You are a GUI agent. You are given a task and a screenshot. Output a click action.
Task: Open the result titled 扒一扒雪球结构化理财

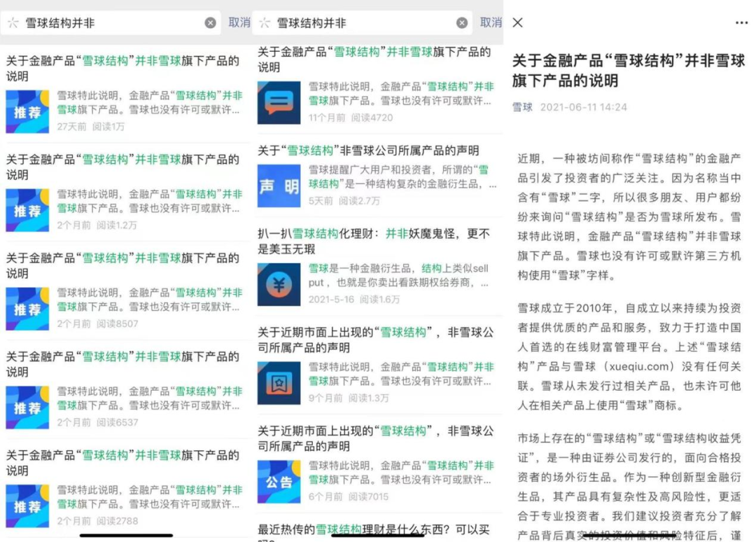[x=374, y=242]
